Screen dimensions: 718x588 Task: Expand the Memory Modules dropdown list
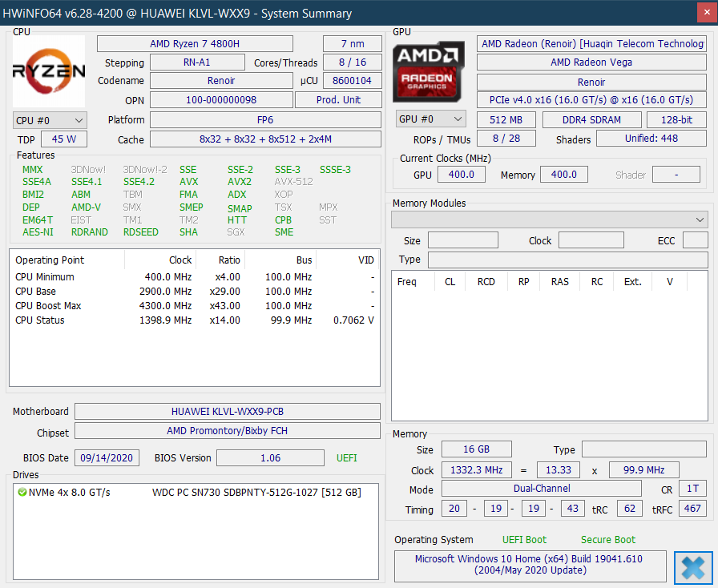(550, 219)
